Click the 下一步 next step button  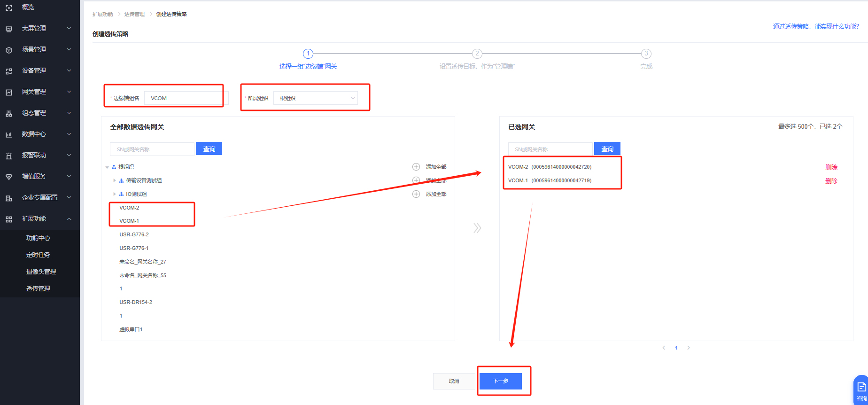point(501,381)
